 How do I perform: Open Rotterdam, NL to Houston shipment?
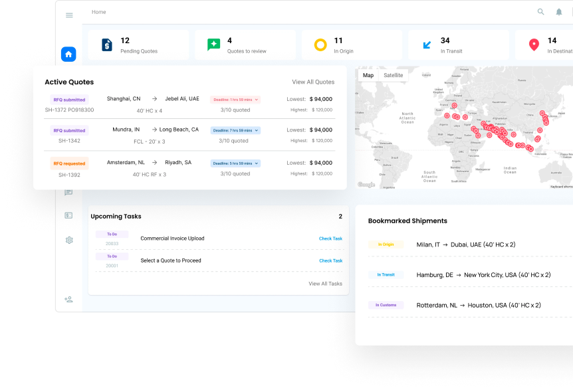click(479, 305)
